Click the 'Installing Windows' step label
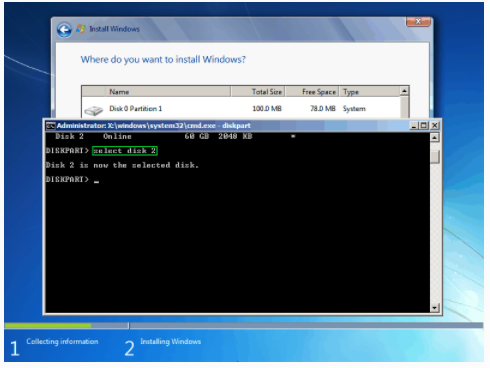The width and height of the screenshot is (490, 368). click(x=171, y=341)
